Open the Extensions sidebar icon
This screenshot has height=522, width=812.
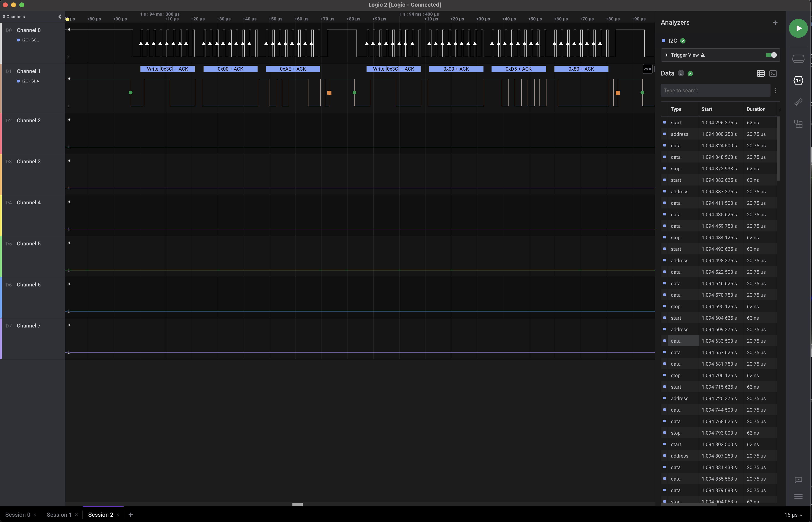(x=798, y=124)
